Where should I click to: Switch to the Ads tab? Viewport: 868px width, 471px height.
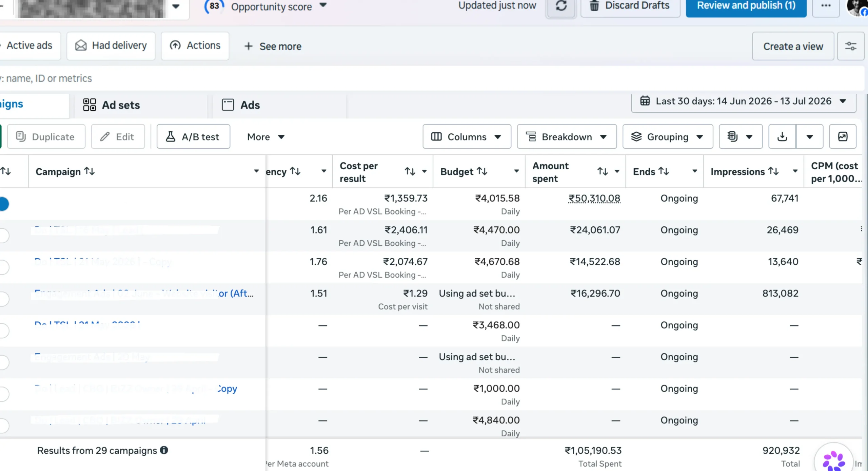241,105
